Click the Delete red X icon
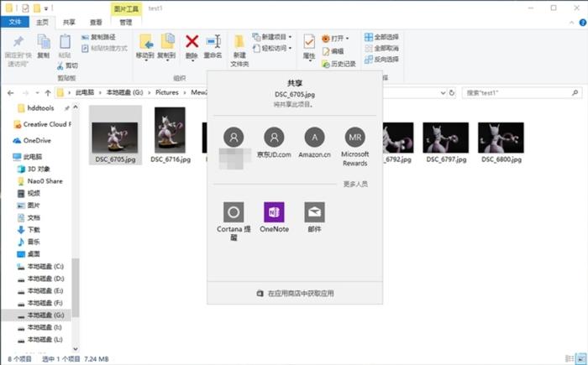Viewport: 588px width, 365px height. pos(192,41)
